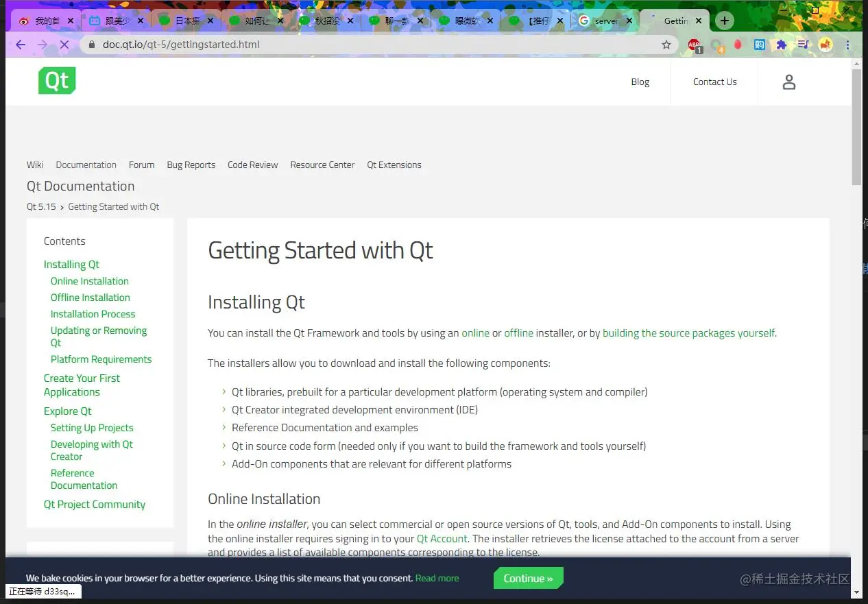Open the user account icon in the header

[x=789, y=82]
